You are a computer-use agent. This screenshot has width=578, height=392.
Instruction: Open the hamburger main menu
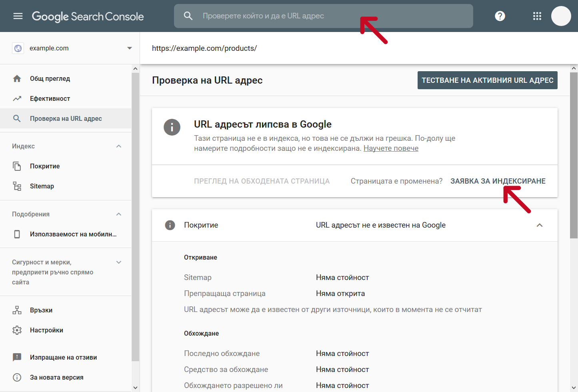click(18, 16)
